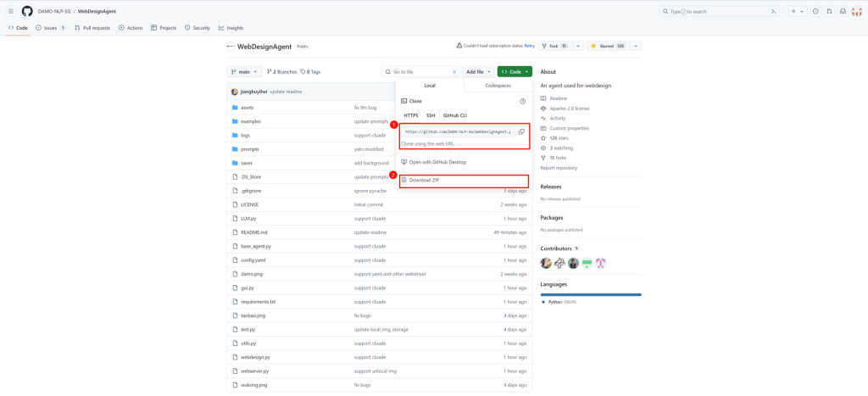This screenshot has width=868, height=396.
Task: Copy the clone URL to clipboard
Action: click(521, 131)
